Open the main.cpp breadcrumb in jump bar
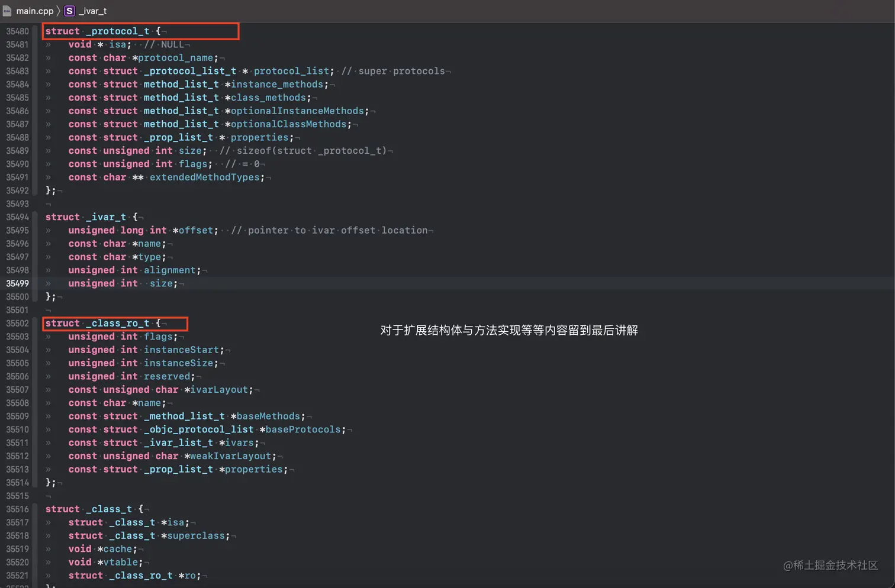 [35, 11]
